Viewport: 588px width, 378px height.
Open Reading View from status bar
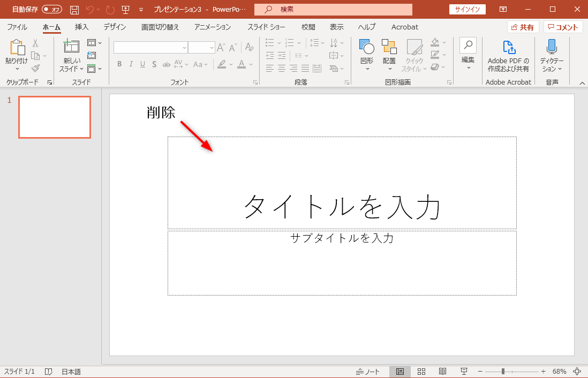(x=443, y=372)
